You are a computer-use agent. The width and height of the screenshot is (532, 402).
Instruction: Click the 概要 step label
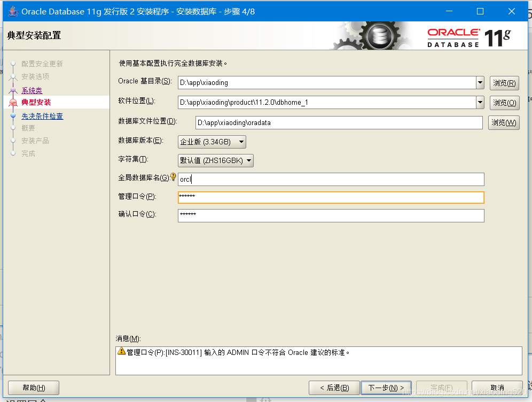pyautogui.click(x=28, y=128)
